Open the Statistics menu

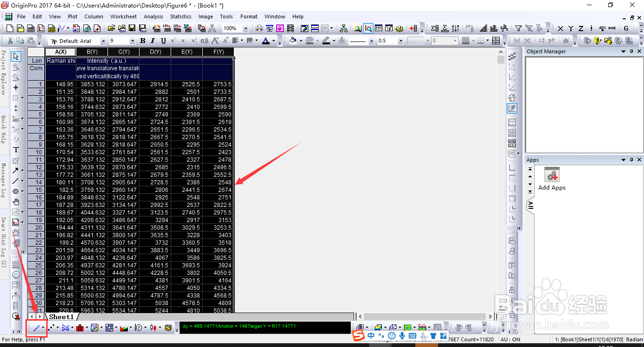181,17
